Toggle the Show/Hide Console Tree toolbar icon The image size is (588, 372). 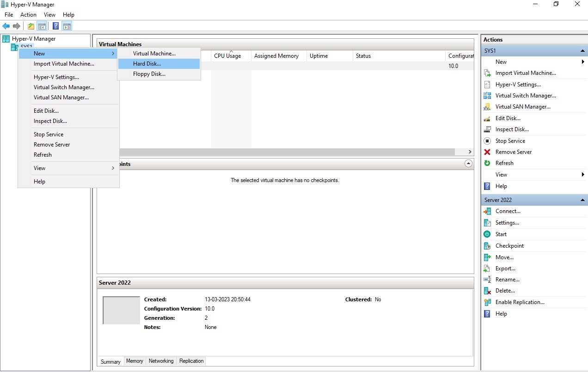click(42, 26)
